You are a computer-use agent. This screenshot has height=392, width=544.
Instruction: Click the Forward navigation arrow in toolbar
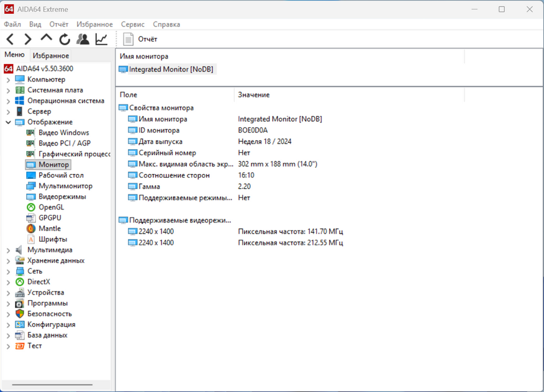pos(28,39)
